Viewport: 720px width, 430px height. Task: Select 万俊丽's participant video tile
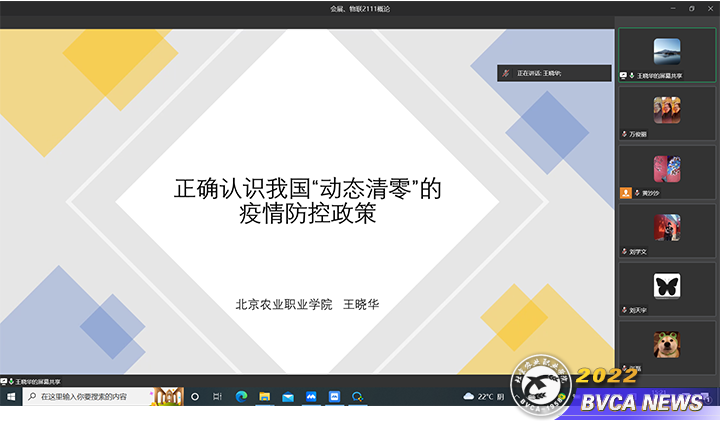tap(667, 113)
